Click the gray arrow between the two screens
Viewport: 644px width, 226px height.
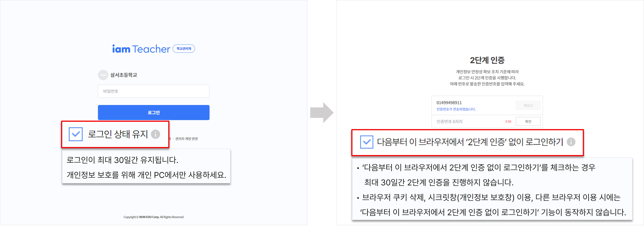[322, 112]
